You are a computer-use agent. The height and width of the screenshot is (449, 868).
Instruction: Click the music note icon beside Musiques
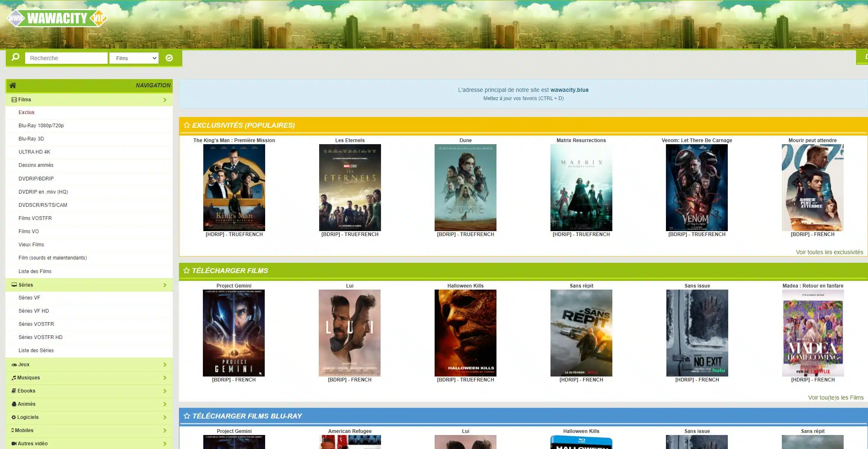click(x=14, y=378)
